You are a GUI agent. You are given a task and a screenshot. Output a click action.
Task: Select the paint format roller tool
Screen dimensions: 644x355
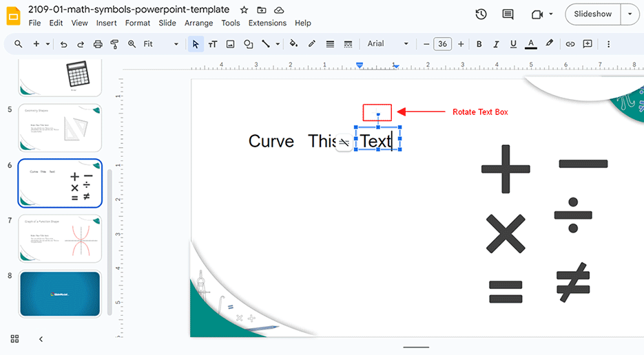point(115,44)
